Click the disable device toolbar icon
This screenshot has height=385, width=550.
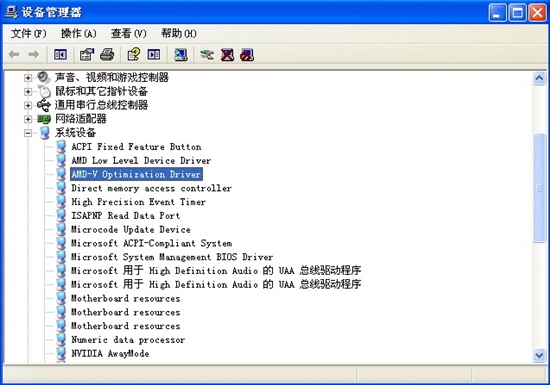[x=247, y=55]
